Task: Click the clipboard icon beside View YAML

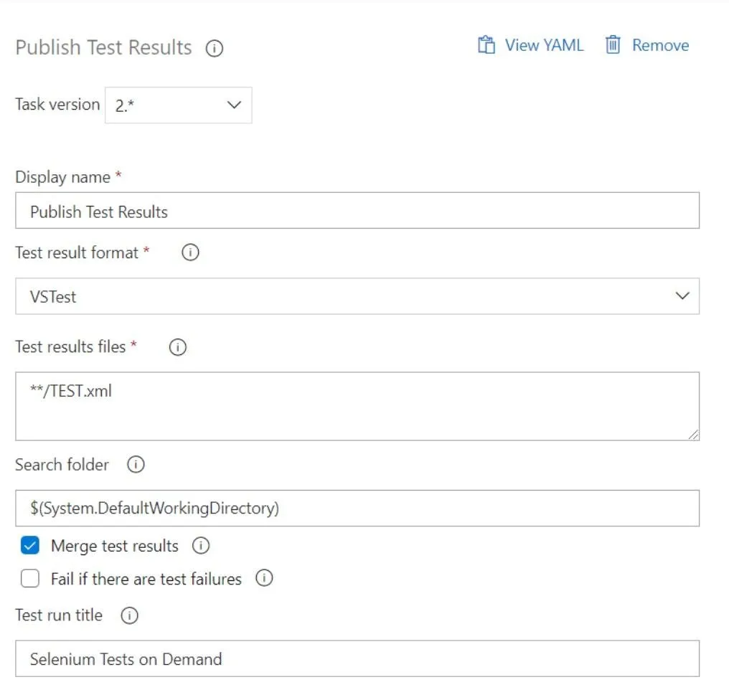Action: click(486, 44)
